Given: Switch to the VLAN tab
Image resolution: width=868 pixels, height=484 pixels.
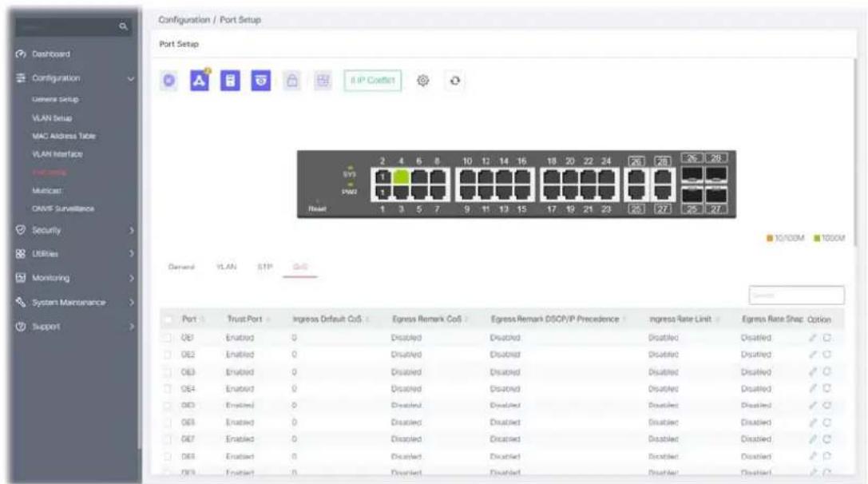Looking at the screenshot, I should pos(226,267).
